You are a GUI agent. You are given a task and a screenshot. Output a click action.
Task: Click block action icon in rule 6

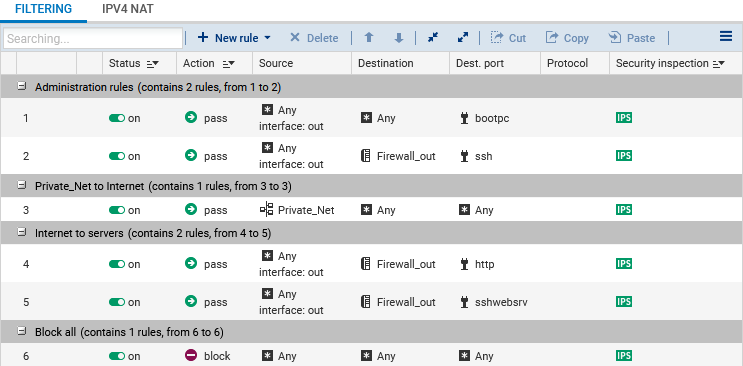190,355
